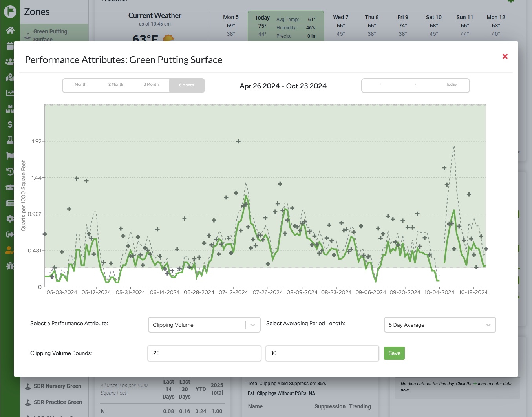
Task: Select Mon 5 weather forecast
Action: point(231,26)
